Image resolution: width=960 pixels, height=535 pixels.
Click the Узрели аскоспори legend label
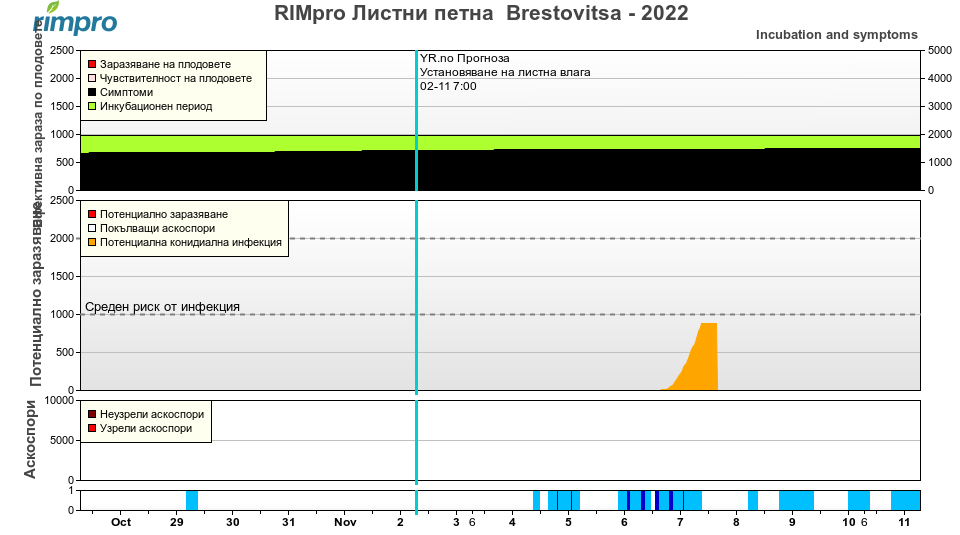click(x=146, y=428)
